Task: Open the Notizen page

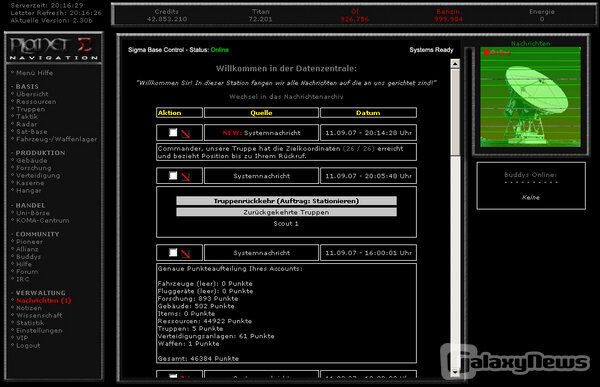Action: coord(29,308)
